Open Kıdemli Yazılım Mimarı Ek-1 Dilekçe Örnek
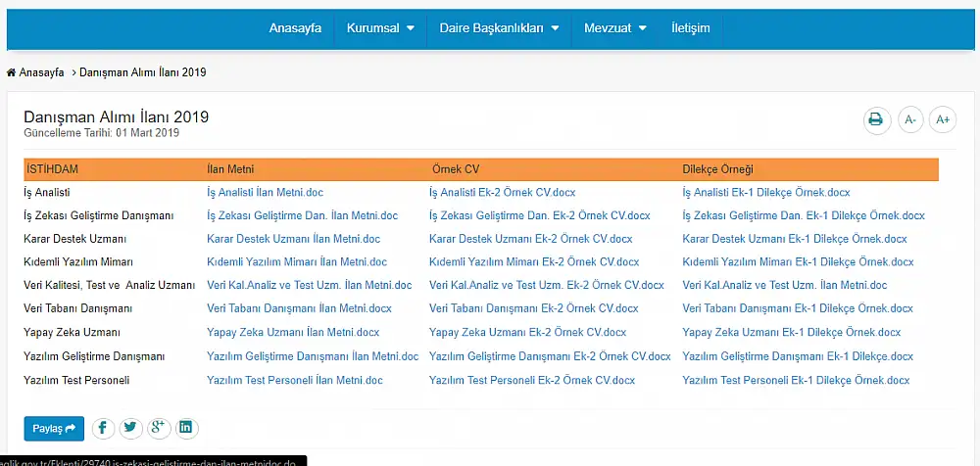 798,262
